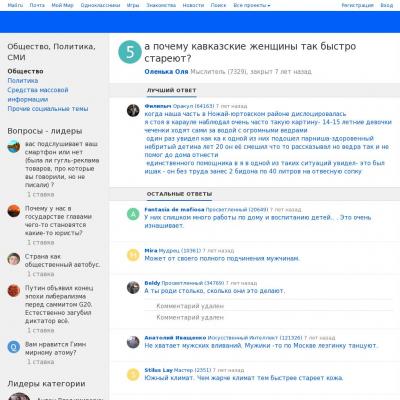
Task: Open question about смартфон подслушивает
Action: pos(62,164)
